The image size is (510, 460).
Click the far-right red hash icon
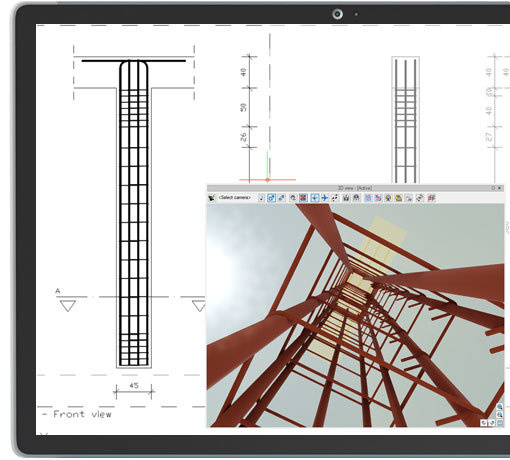pyautogui.click(x=432, y=198)
